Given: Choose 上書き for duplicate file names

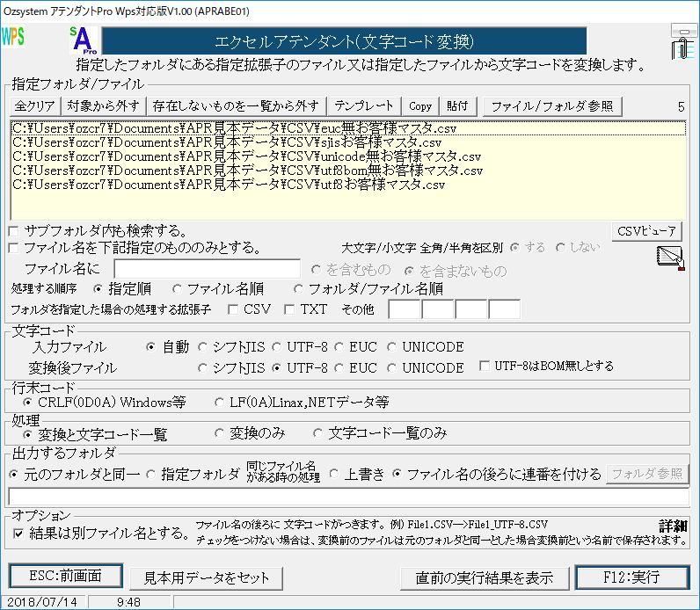Looking at the screenshot, I should click(x=335, y=474).
